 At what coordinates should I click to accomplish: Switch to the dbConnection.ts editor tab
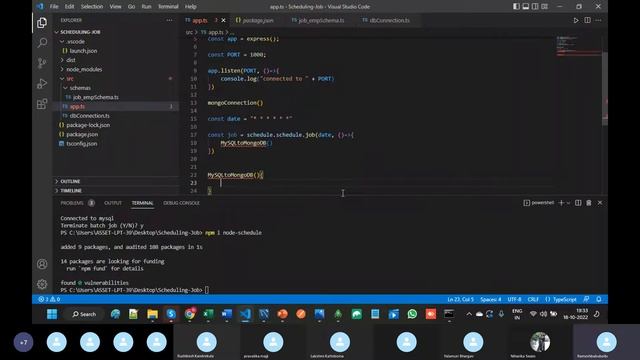[x=386, y=20]
